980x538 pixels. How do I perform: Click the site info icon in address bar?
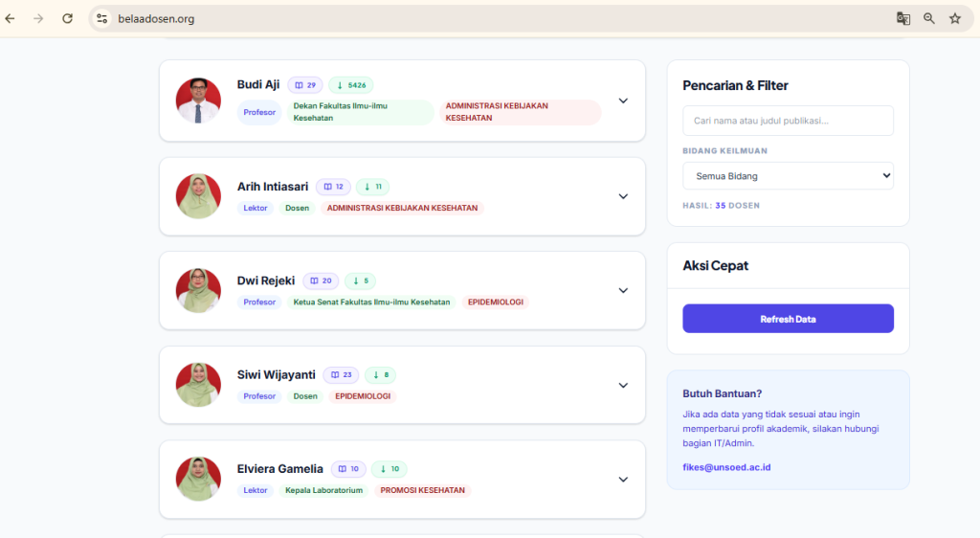tap(102, 18)
